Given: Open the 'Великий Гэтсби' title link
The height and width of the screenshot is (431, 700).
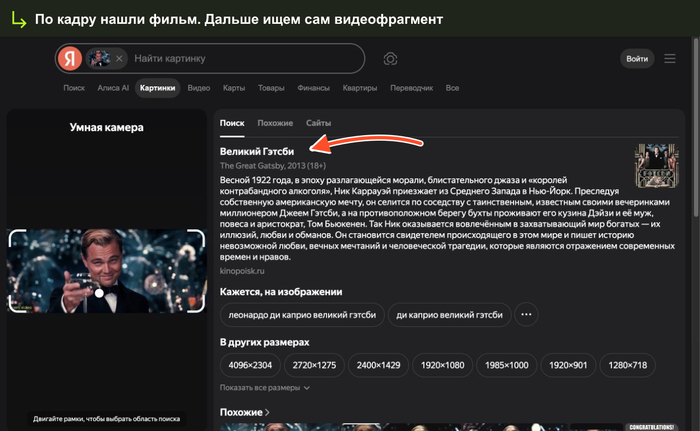Looking at the screenshot, I should coord(257,151).
